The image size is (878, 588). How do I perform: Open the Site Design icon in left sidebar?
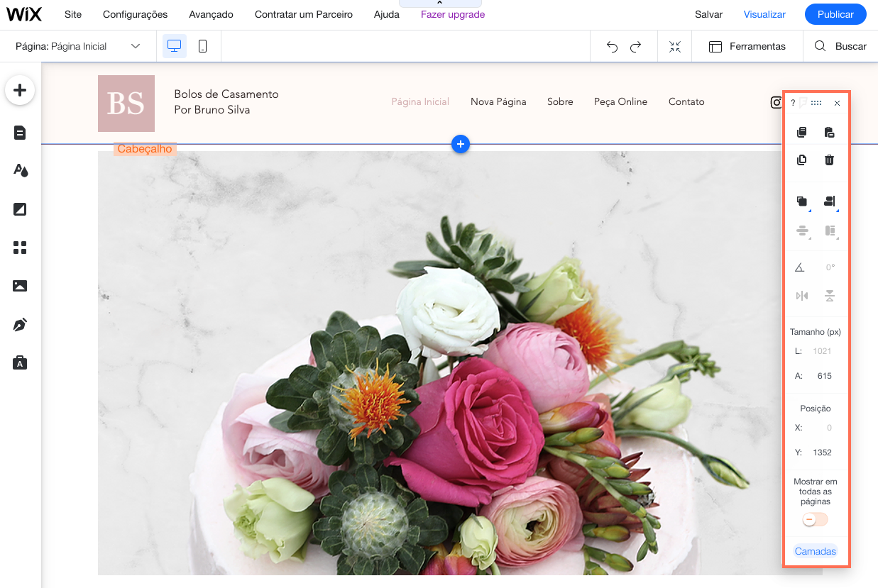click(x=20, y=171)
